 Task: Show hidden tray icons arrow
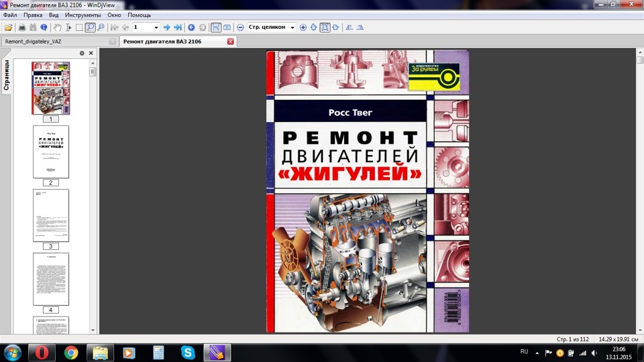coord(537,353)
